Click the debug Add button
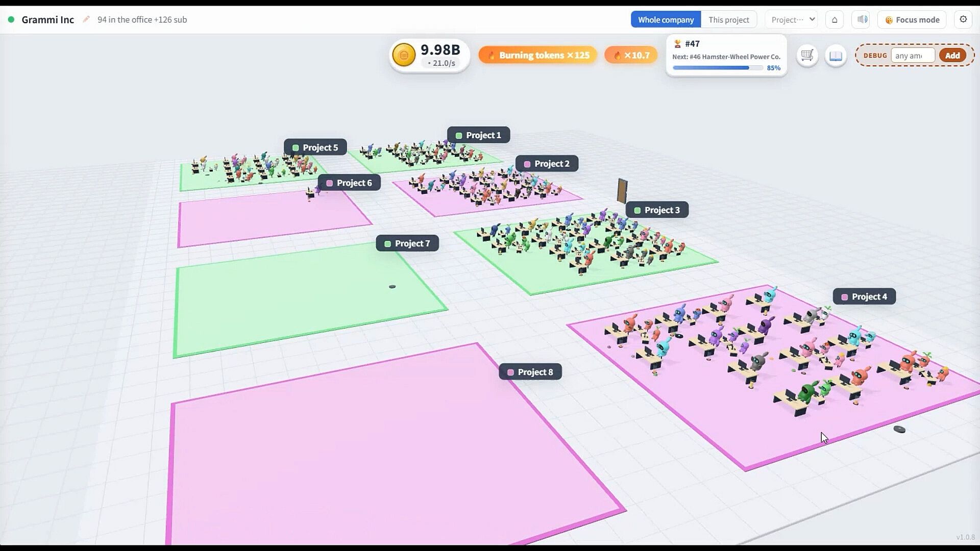The image size is (980, 551). tap(952, 55)
